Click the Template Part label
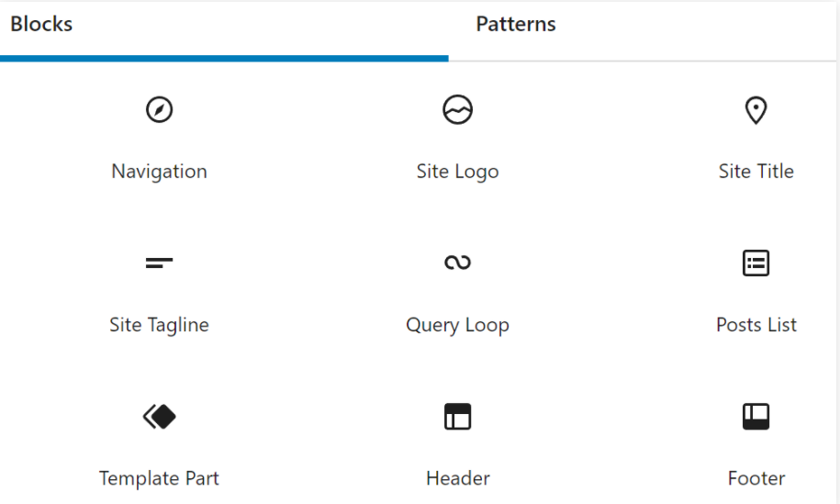840x504 pixels. tap(159, 478)
